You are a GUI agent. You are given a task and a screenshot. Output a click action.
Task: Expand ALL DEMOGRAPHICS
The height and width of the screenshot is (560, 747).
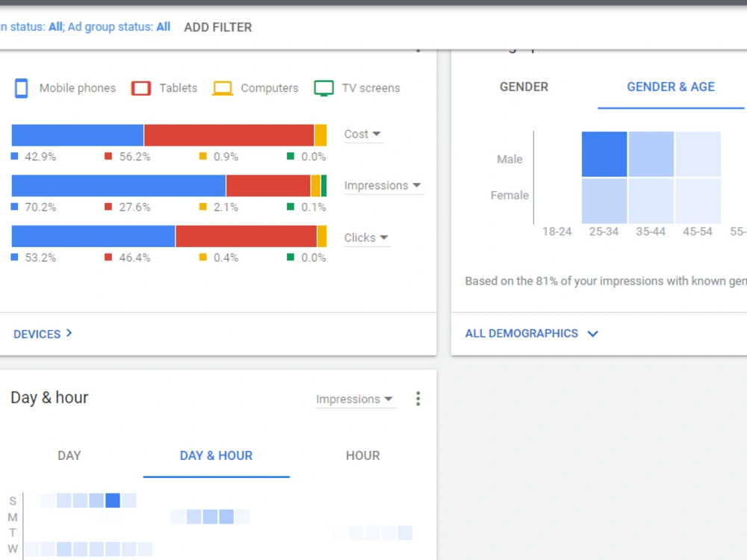coord(532,333)
